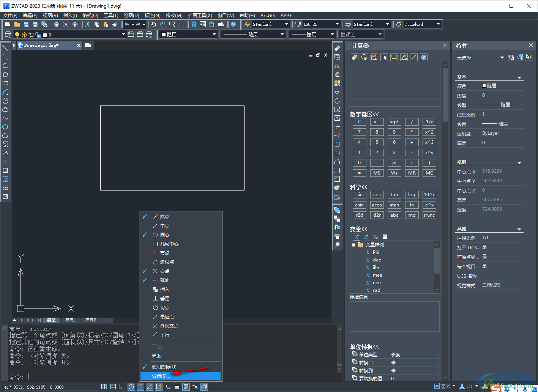
Task: Toggle Use Icons (使用图标) option
Action: [x=181, y=367]
